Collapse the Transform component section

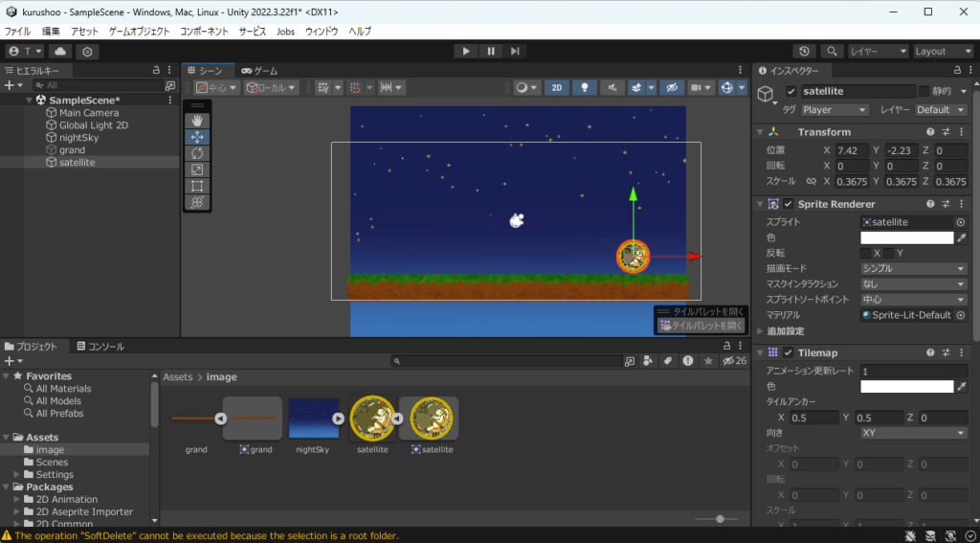760,132
